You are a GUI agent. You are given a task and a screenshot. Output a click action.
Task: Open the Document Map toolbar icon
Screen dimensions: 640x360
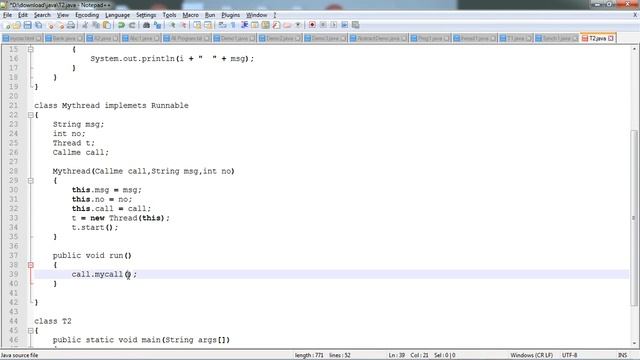(265, 25)
